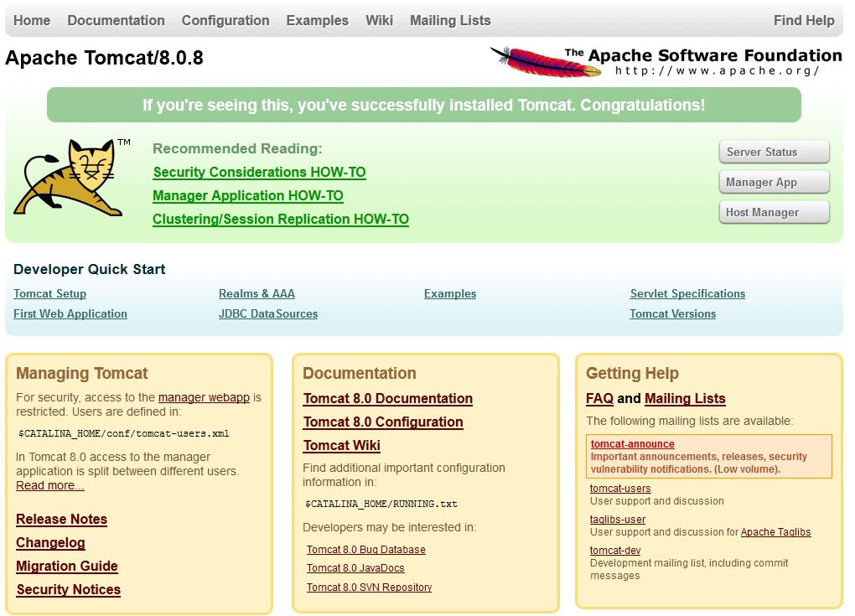Click the Recommended Reading: heading
This screenshot has width=855, height=616.
coord(238,148)
